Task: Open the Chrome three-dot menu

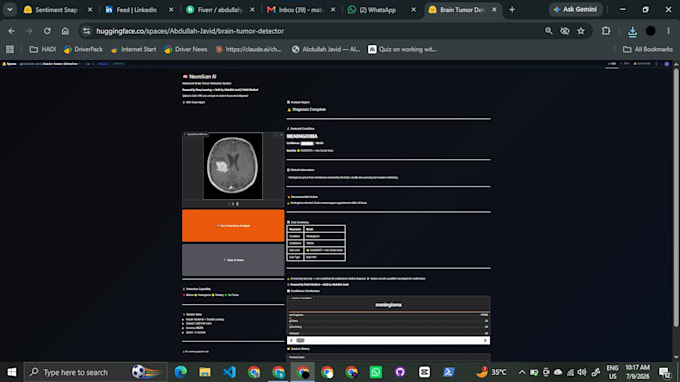Action: pyautogui.click(x=668, y=31)
